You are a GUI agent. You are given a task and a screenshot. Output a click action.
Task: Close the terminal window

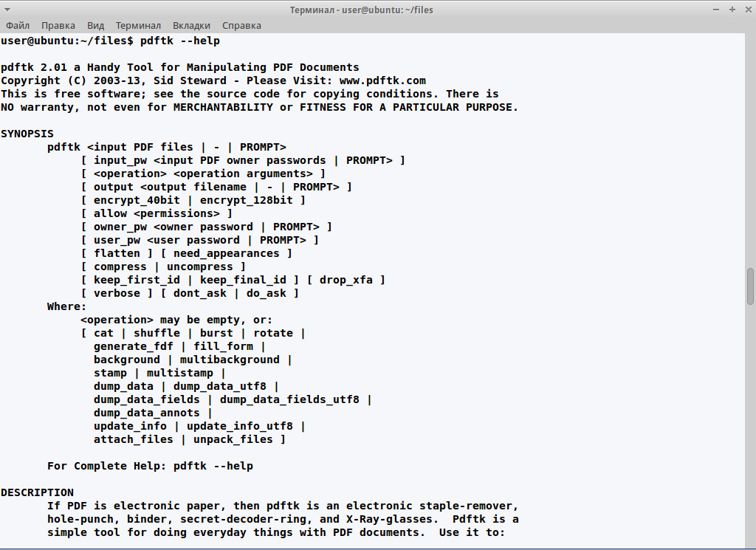tap(749, 10)
